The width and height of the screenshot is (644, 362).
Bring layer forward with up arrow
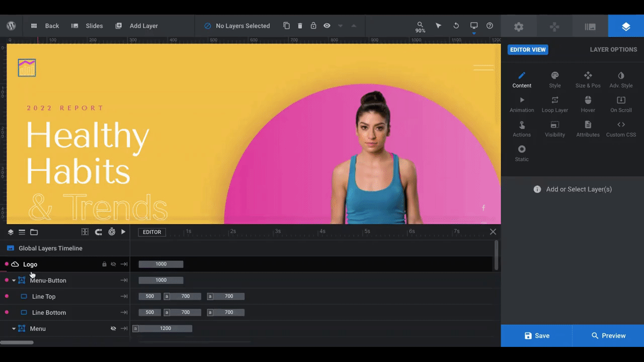(x=354, y=26)
